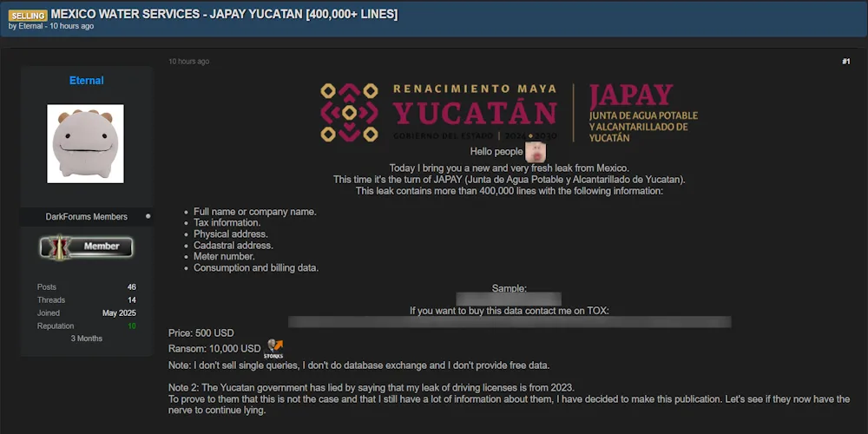
Task: Click the Threads count 14
Action: click(132, 300)
